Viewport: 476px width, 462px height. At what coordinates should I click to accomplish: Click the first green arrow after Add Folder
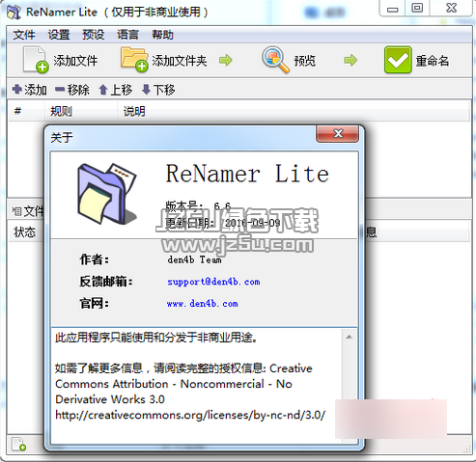click(x=226, y=60)
